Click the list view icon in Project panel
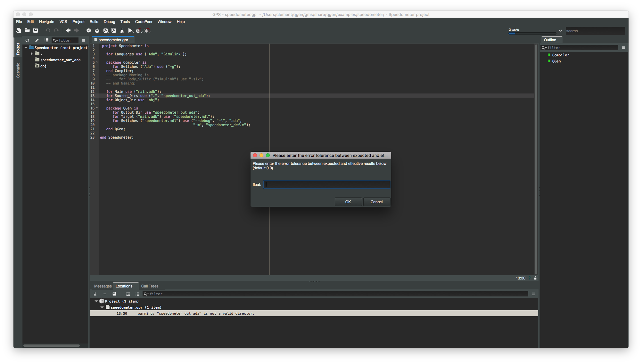 point(46,40)
